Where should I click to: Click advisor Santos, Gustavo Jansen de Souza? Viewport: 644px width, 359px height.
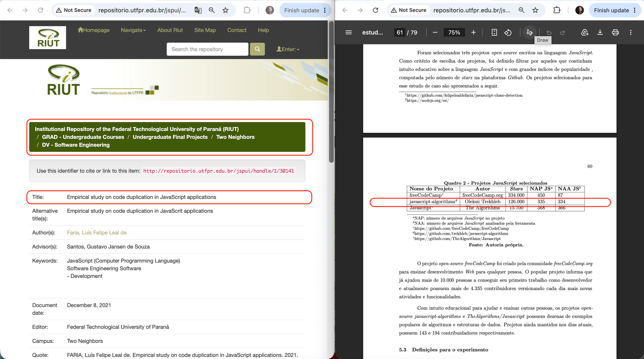click(108, 247)
